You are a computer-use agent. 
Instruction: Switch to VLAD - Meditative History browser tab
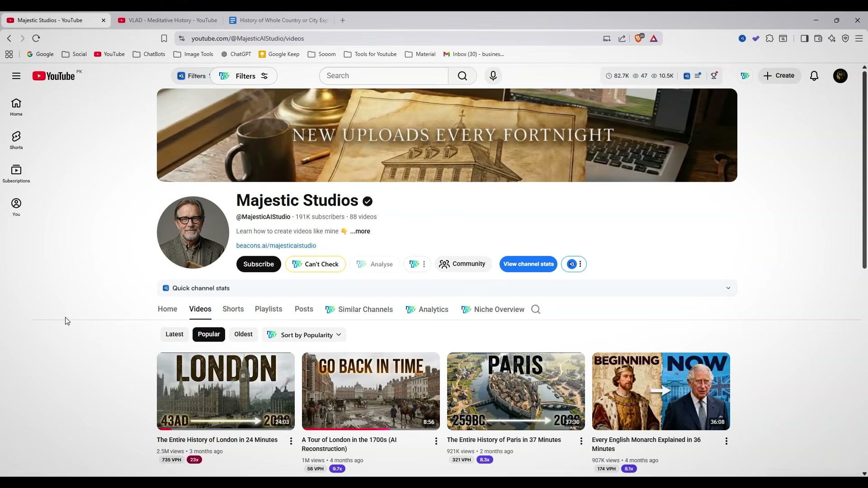pyautogui.click(x=168, y=20)
